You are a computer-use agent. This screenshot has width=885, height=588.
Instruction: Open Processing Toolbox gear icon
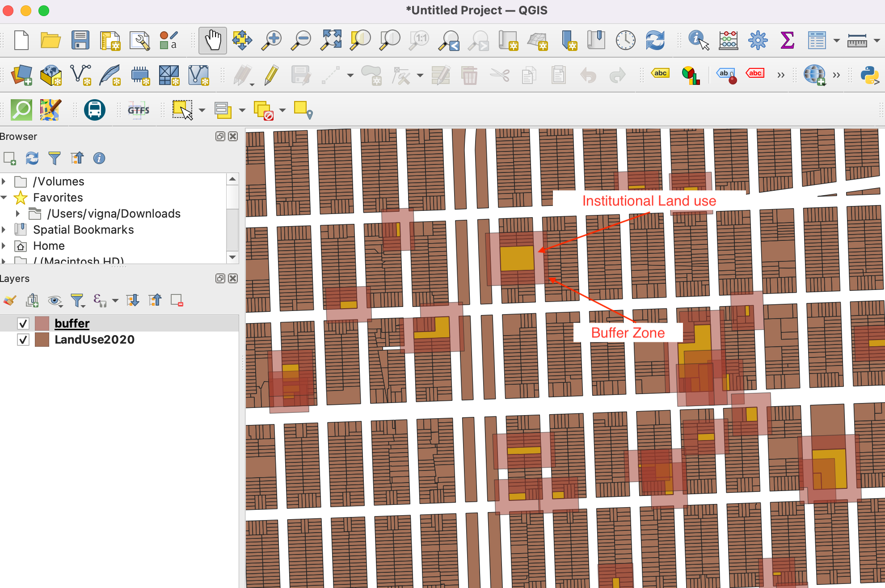click(758, 40)
